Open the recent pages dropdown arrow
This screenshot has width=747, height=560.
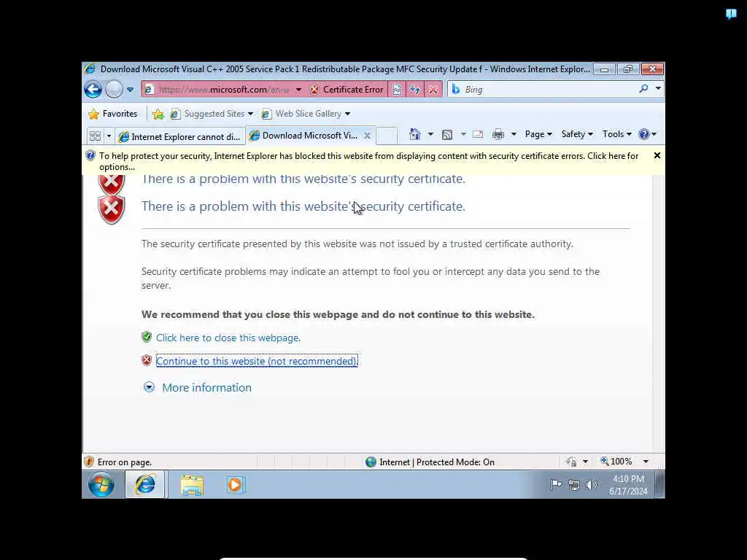tap(130, 90)
